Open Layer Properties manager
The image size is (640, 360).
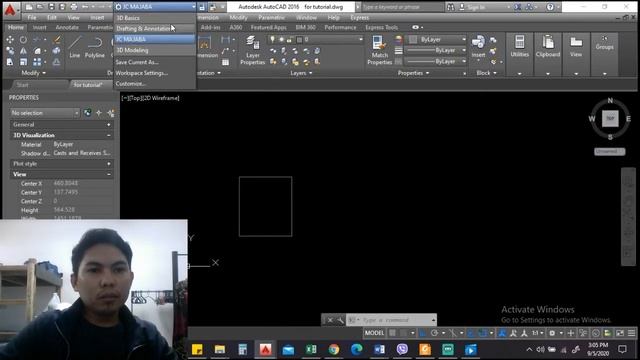(253, 50)
